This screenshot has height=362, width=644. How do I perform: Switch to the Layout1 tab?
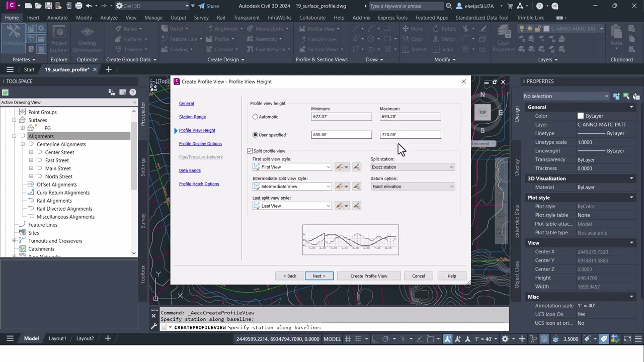(57, 338)
